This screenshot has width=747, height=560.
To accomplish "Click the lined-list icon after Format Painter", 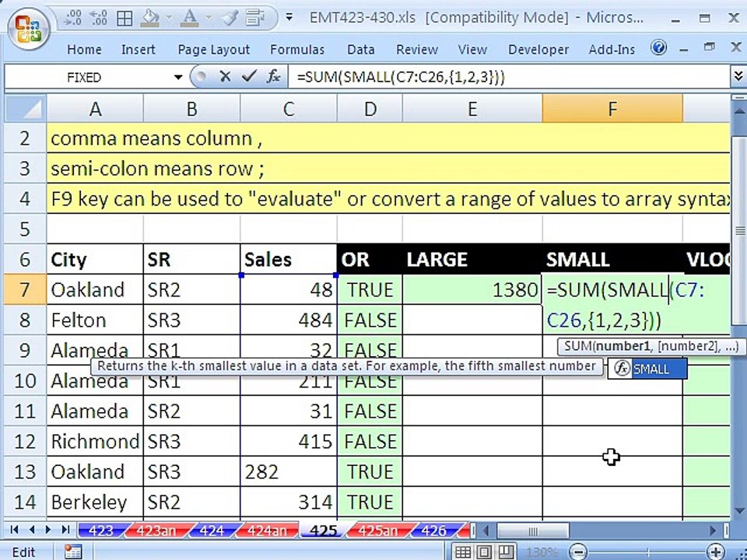I will 255,18.
